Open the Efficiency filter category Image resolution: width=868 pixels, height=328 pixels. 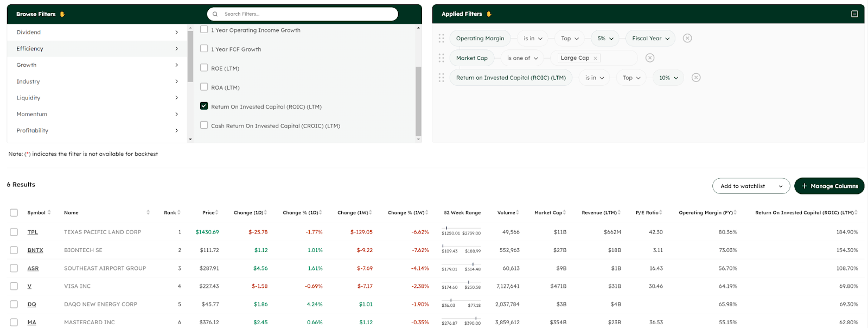pyautogui.click(x=97, y=49)
